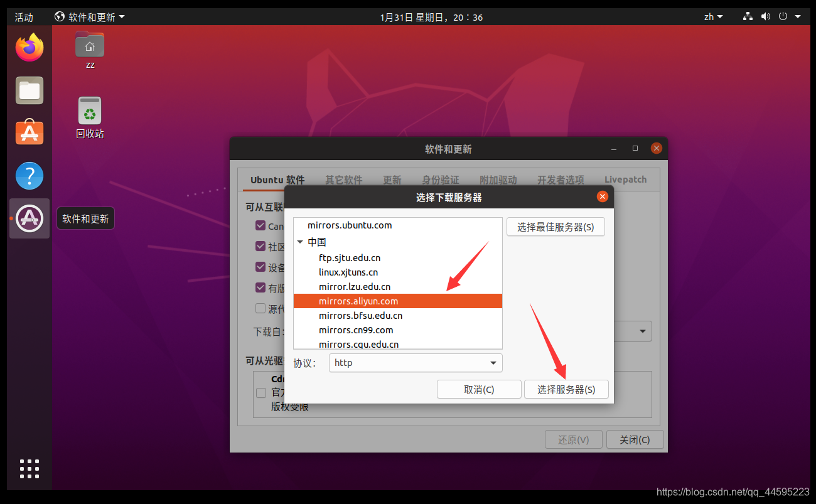Maximize the Software & Updates window

pyautogui.click(x=635, y=148)
